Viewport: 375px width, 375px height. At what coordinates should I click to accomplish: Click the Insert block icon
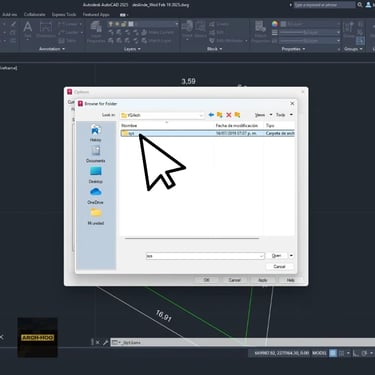click(x=187, y=28)
